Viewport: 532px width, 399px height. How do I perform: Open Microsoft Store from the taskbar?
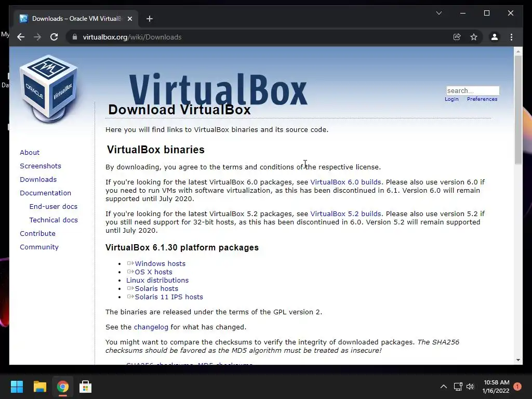pyautogui.click(x=86, y=387)
